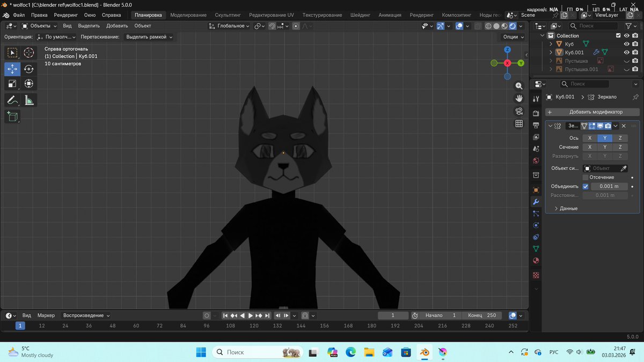
Task: Click the pan hand viewport icon
Action: (519, 98)
